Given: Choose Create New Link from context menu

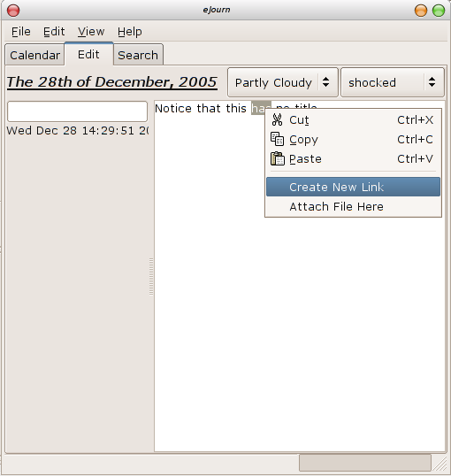Looking at the screenshot, I should pyautogui.click(x=353, y=187).
